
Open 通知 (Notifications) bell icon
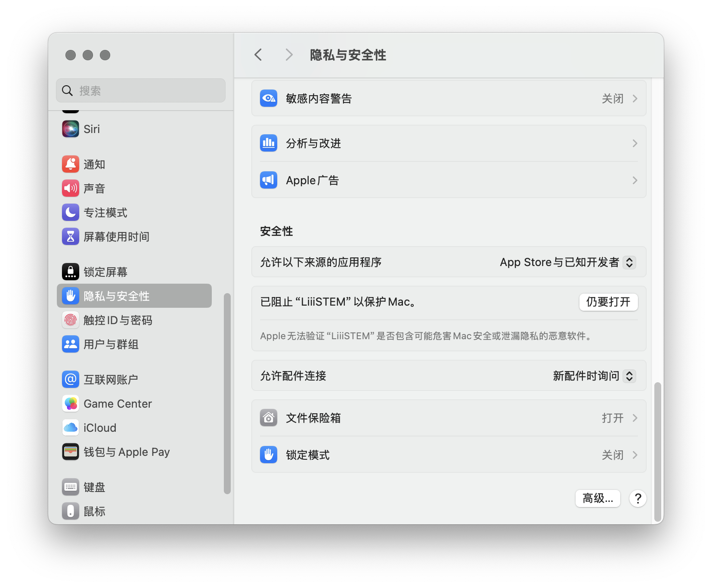(71, 164)
